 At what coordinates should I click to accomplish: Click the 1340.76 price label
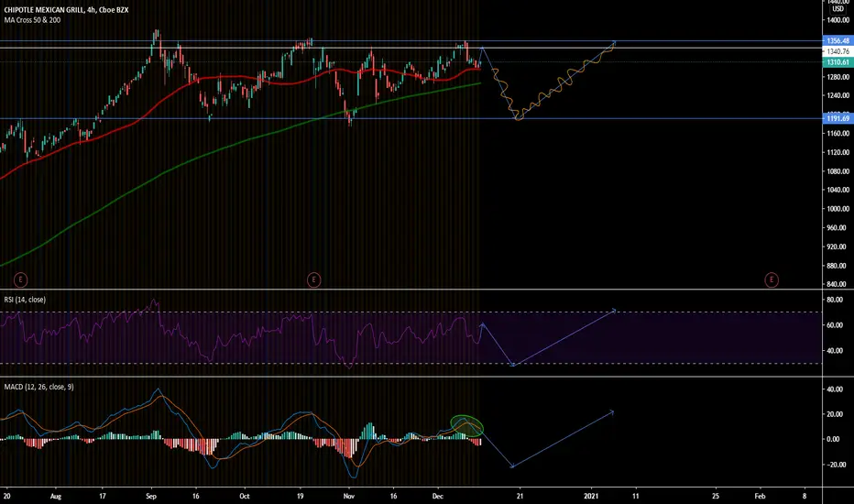(x=838, y=51)
